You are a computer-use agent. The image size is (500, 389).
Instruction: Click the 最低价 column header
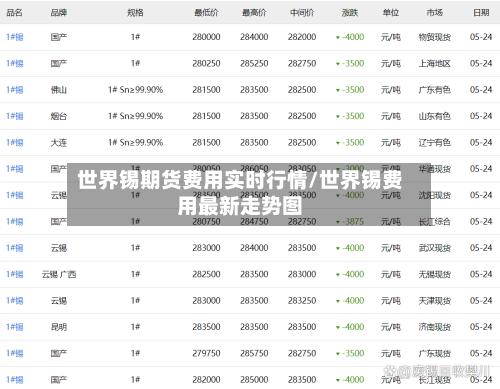point(206,13)
